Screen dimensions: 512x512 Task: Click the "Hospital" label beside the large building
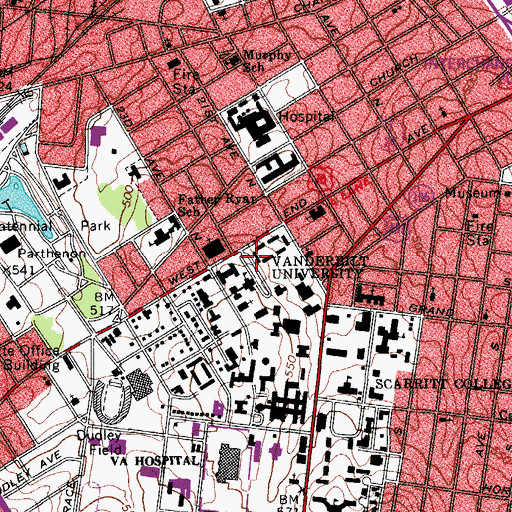pyautogui.click(x=306, y=116)
